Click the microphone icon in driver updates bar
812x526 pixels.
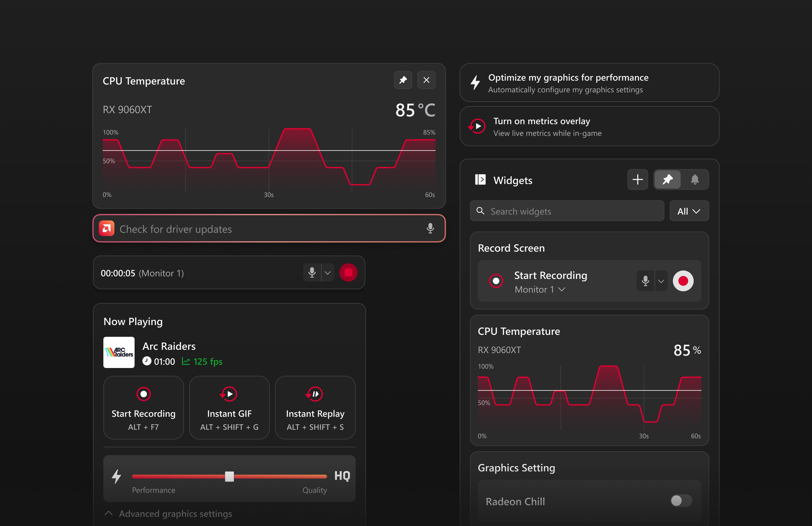[430, 229]
